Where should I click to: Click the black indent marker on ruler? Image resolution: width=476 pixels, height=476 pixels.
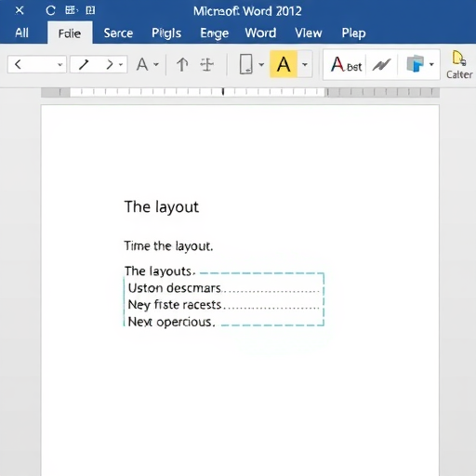[x=223, y=91]
